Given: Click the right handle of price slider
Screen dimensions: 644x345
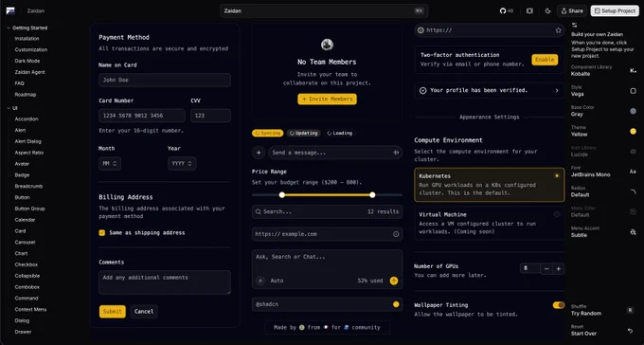Looking at the screenshot, I should pos(372,195).
